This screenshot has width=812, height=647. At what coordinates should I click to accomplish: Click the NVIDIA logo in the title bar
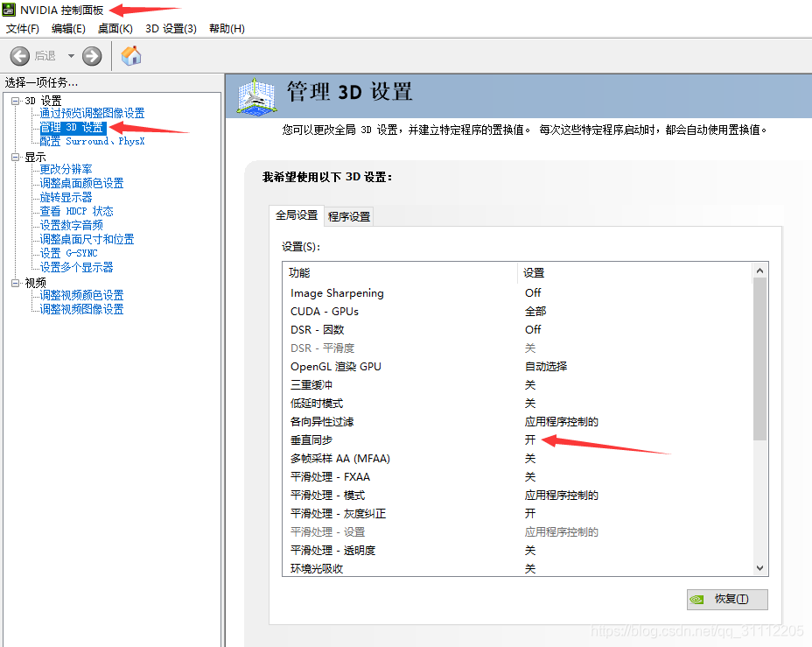[x=9, y=9]
